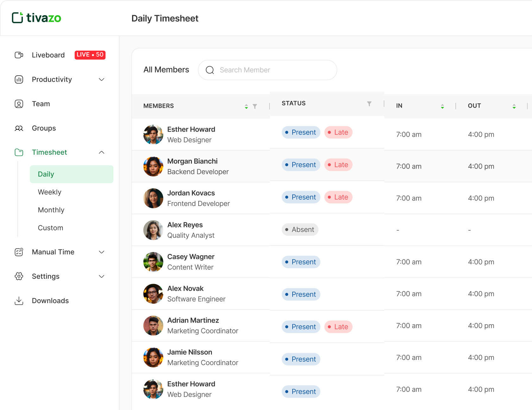The width and height of the screenshot is (532, 410).
Task: Click the Groups people icon
Action: tap(19, 128)
